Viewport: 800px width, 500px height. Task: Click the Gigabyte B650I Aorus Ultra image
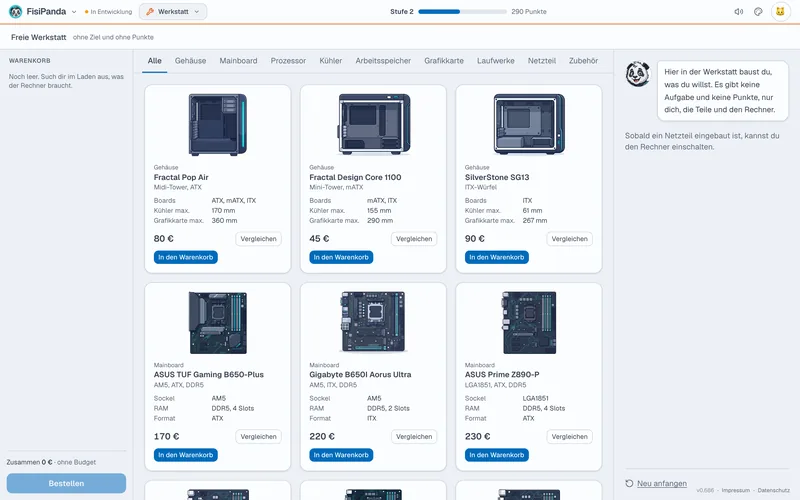374,322
